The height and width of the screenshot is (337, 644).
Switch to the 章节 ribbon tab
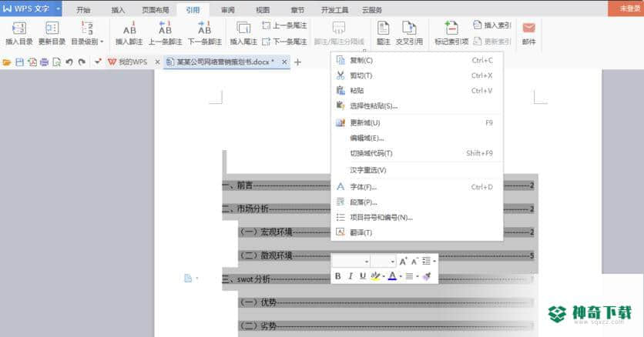coord(298,10)
